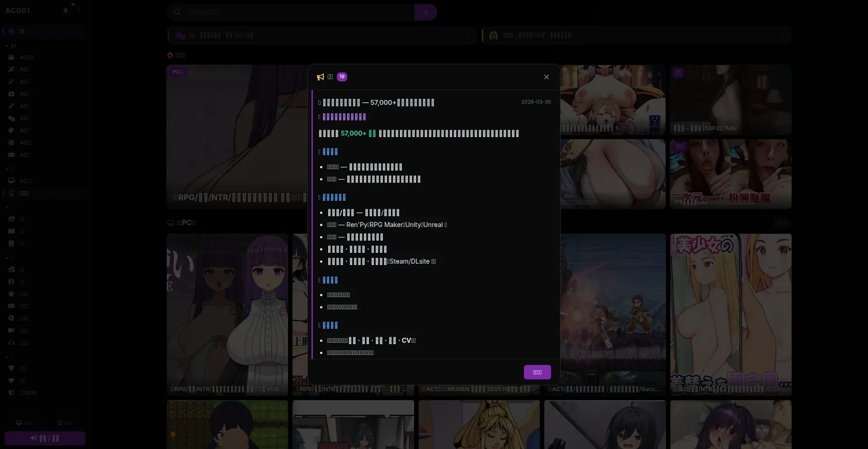Go to the home item in the sidebar
This screenshot has width=868, height=449.
[45, 32]
